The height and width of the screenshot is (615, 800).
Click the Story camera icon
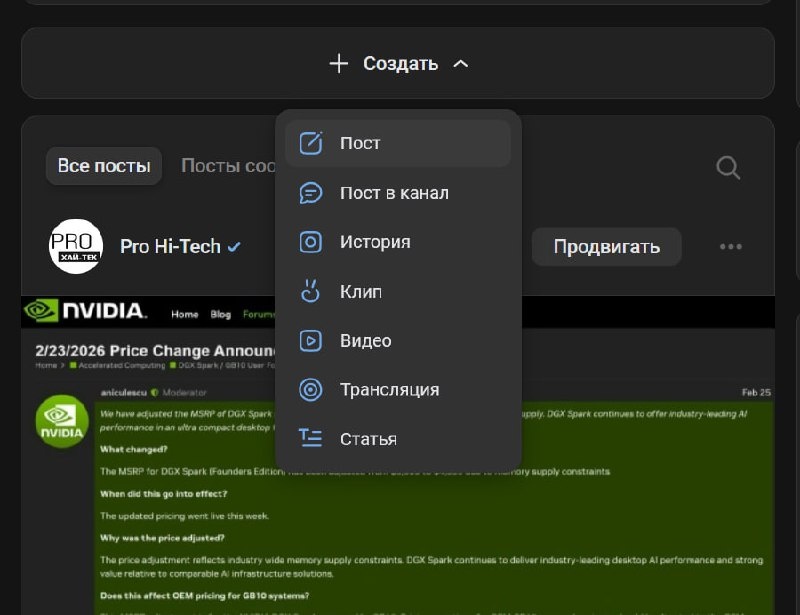tap(311, 242)
